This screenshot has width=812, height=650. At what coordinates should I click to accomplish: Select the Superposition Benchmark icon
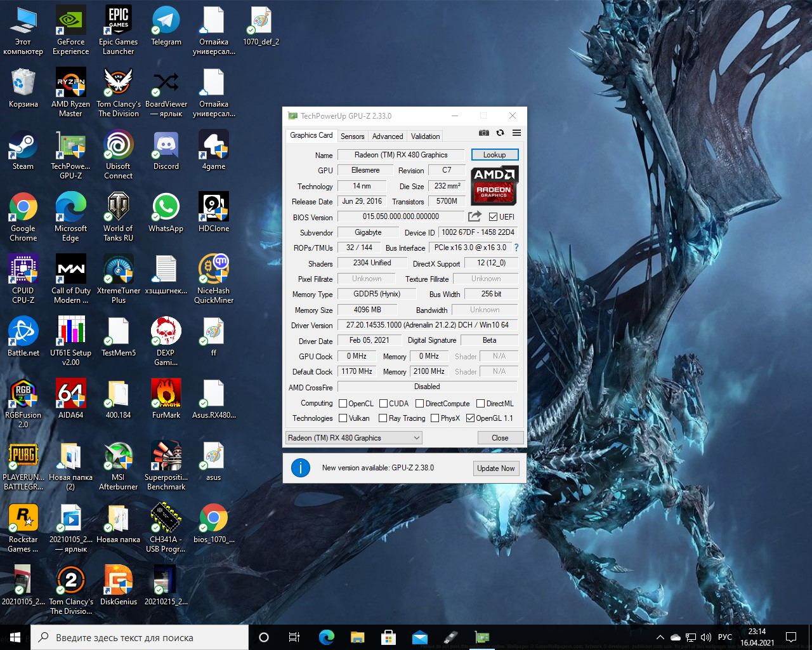tap(166, 467)
